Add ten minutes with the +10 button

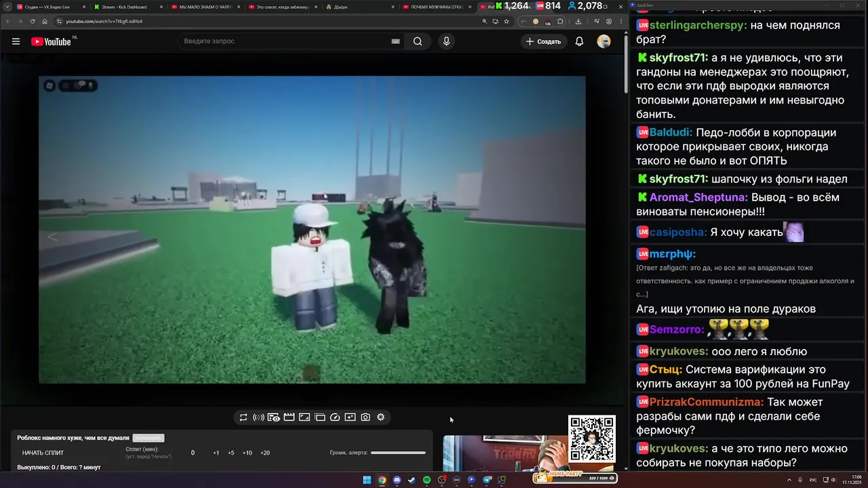click(248, 453)
